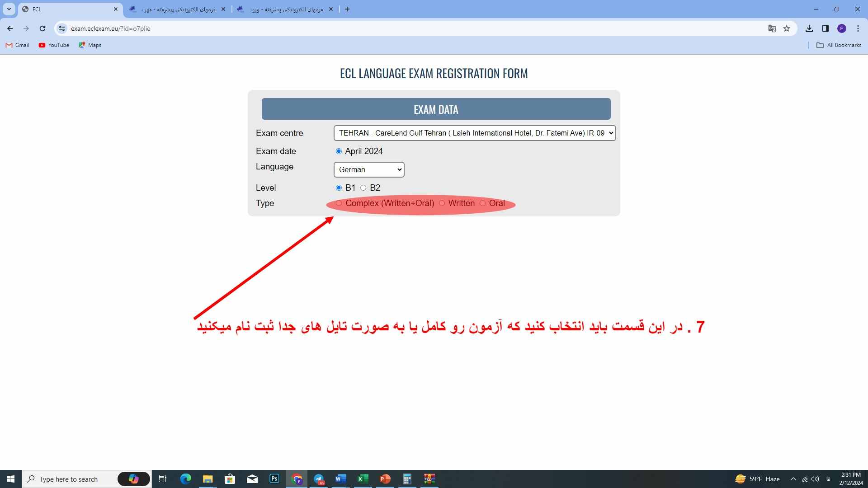The height and width of the screenshot is (488, 868).
Task: Launch Photoshop from the taskbar
Action: point(274,479)
